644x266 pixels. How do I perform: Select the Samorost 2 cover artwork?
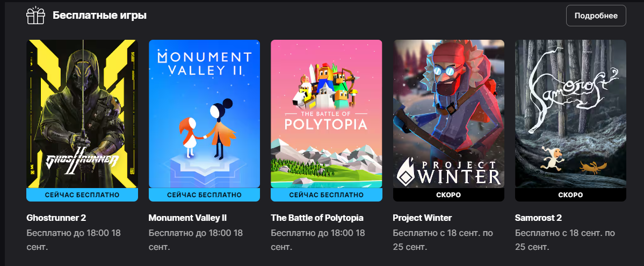570,114
